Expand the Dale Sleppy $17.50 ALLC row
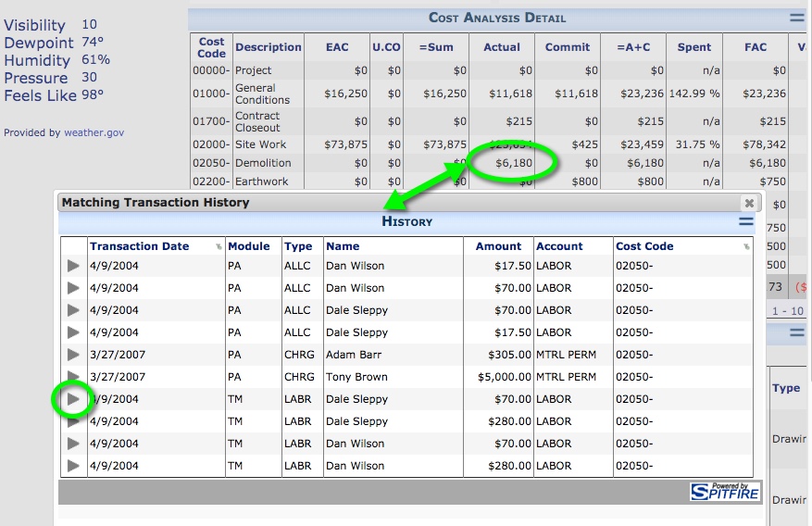 (73, 332)
